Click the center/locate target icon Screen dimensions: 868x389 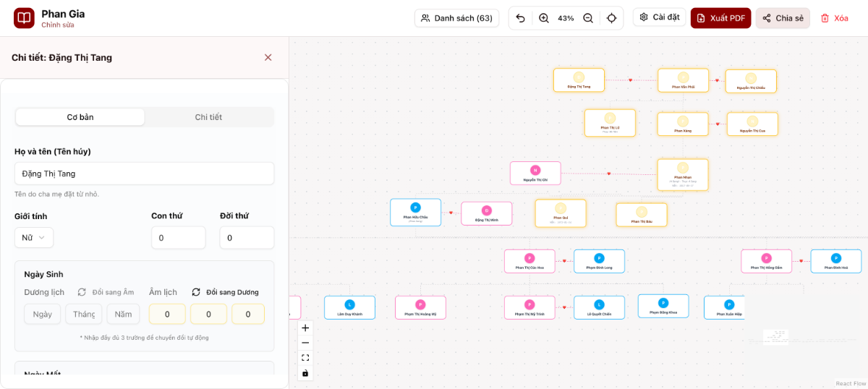[x=612, y=18]
